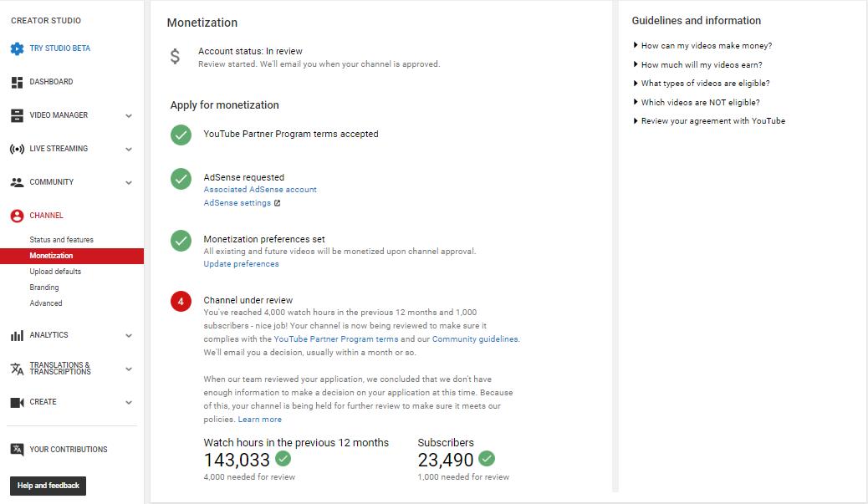Click the green check next to AdSense requested
Viewport: 868px width, 504px height.
[181, 179]
